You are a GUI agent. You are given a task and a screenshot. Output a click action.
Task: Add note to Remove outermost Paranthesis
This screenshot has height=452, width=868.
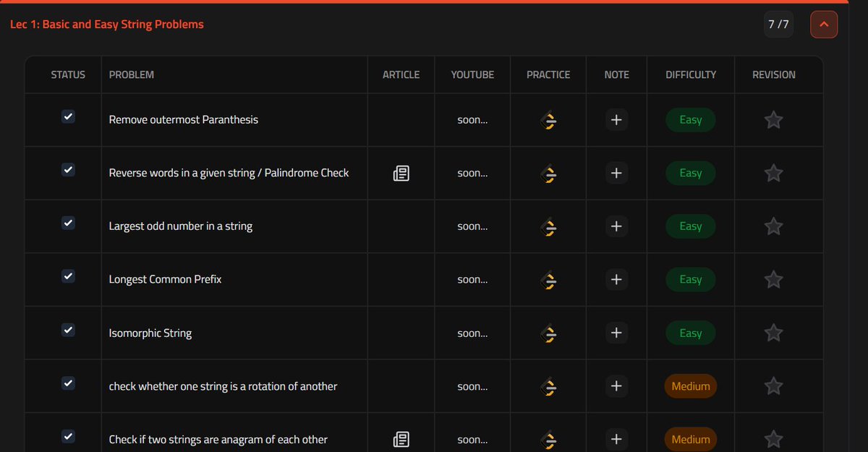[x=616, y=120]
